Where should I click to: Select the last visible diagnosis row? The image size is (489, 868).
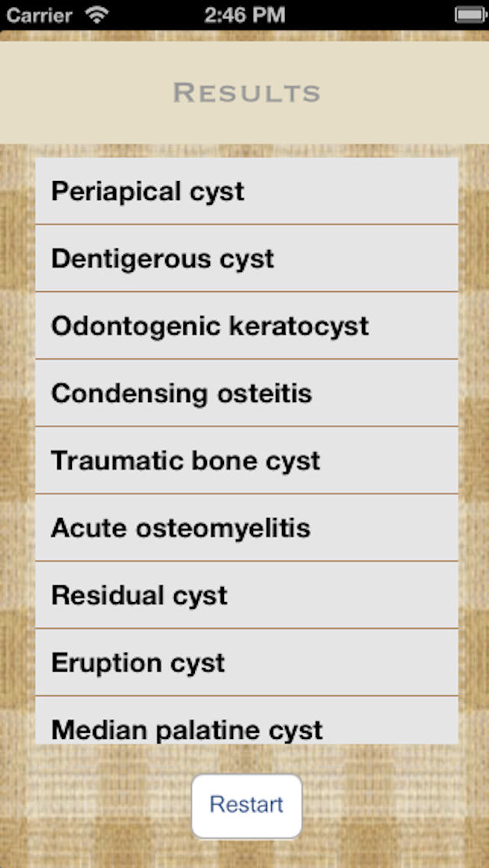coord(244,729)
